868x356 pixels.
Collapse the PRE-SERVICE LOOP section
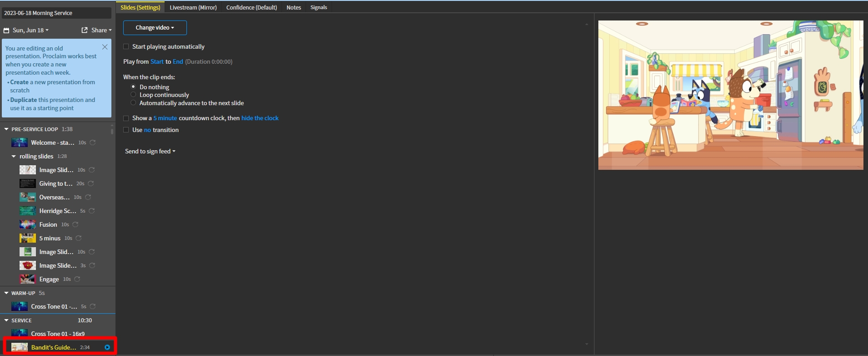coord(6,129)
